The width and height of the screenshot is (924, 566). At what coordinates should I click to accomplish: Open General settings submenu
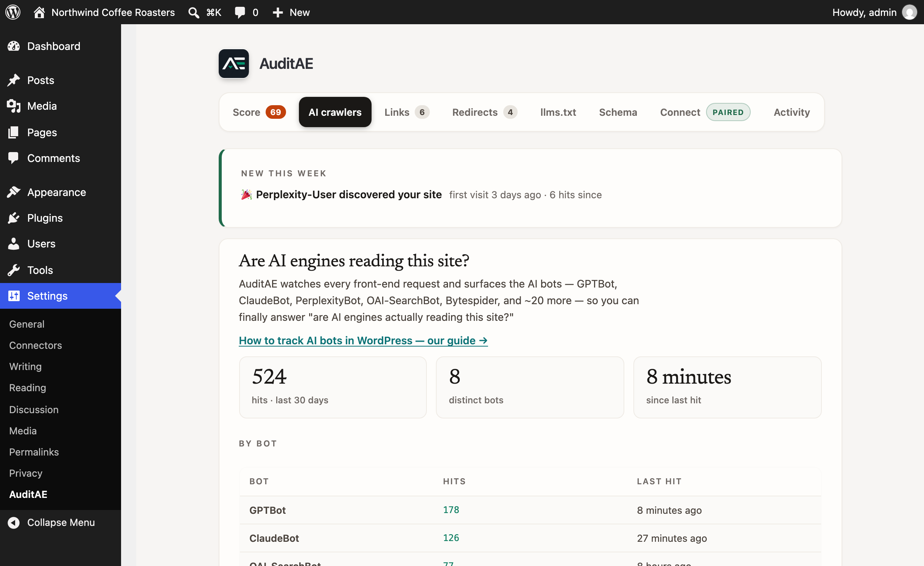(27, 324)
